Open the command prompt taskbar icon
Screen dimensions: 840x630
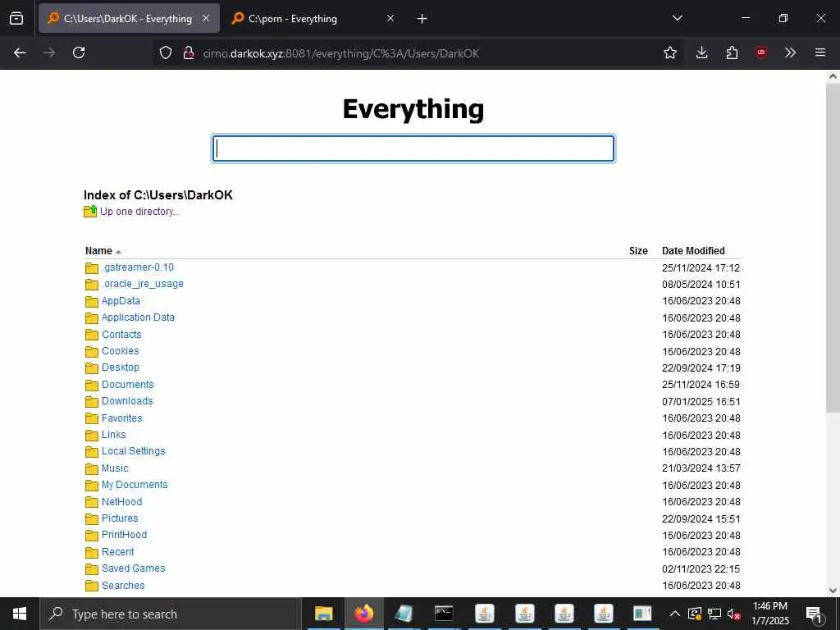point(444,614)
